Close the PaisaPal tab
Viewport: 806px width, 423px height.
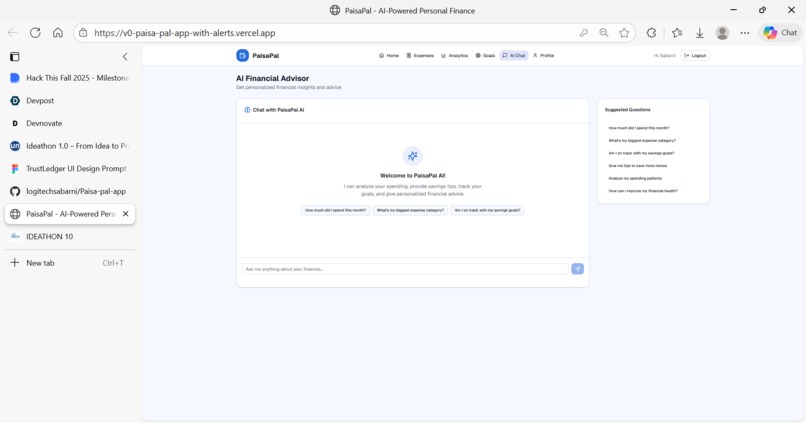(x=125, y=214)
